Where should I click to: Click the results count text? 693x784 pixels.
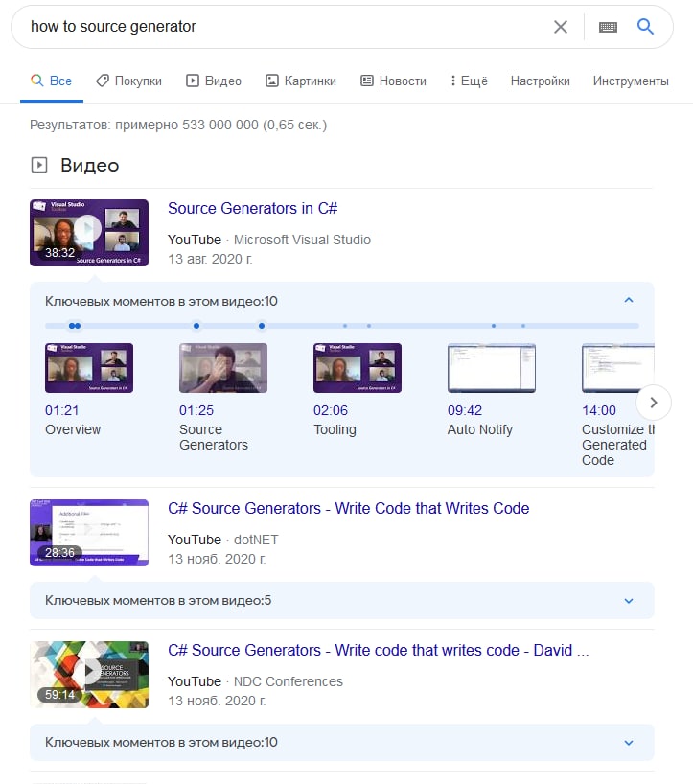click(178, 125)
